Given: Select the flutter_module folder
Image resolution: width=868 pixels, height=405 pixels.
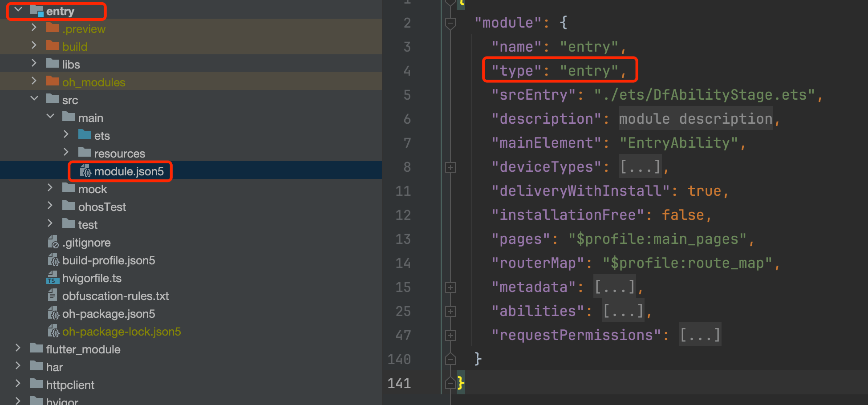Looking at the screenshot, I should (83, 349).
